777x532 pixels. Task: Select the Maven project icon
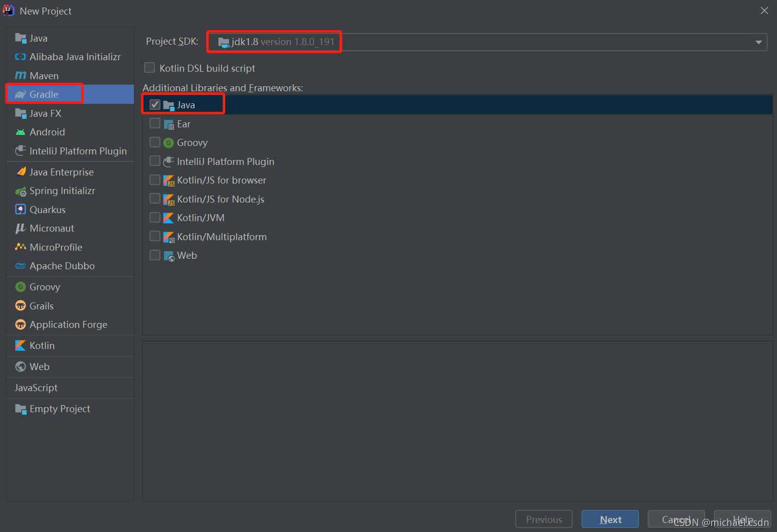(21, 76)
